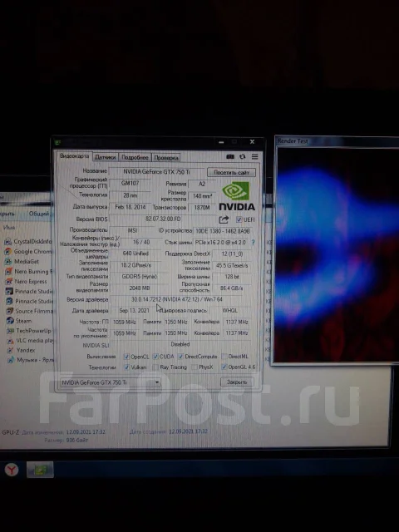399x532 pixels.
Task: Switch to the Видеокарта tab
Action: click(x=74, y=156)
